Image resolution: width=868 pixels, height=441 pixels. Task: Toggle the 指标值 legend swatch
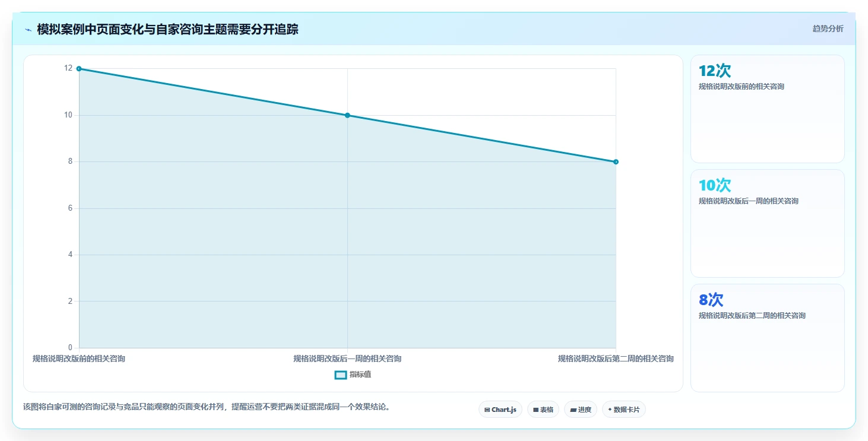341,375
